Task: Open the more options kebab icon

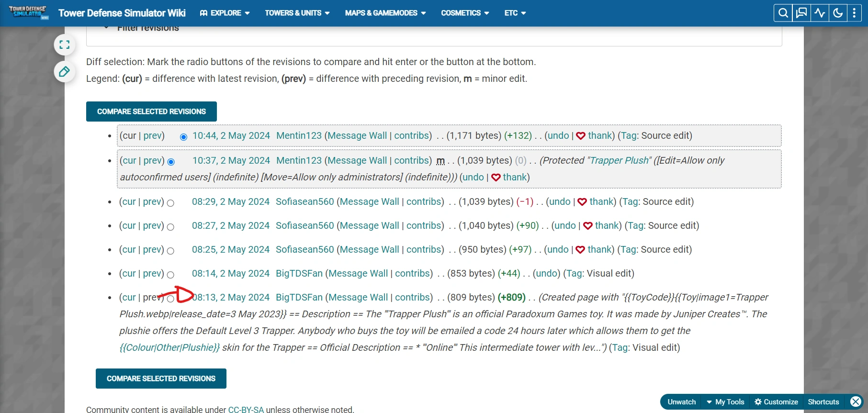Action: (x=854, y=13)
